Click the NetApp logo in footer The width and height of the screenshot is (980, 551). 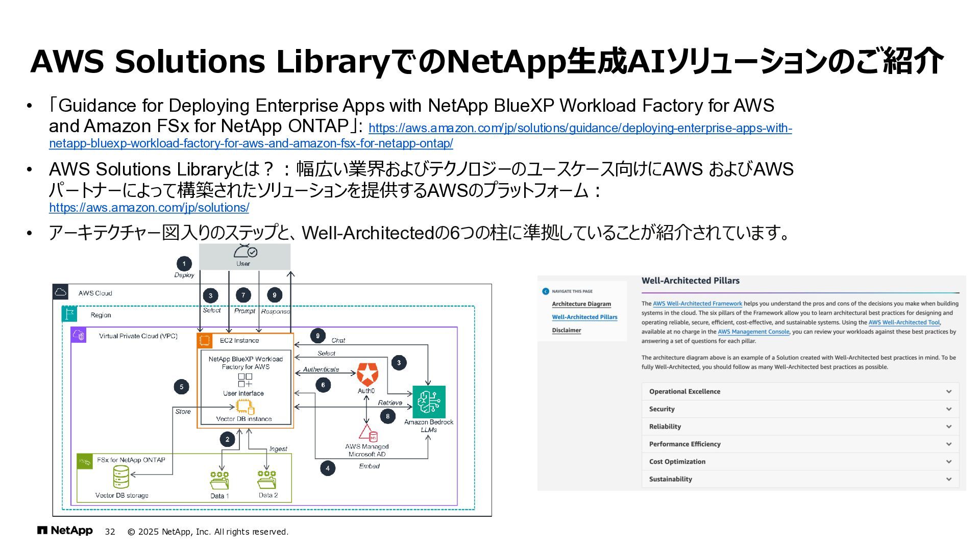coord(65,531)
